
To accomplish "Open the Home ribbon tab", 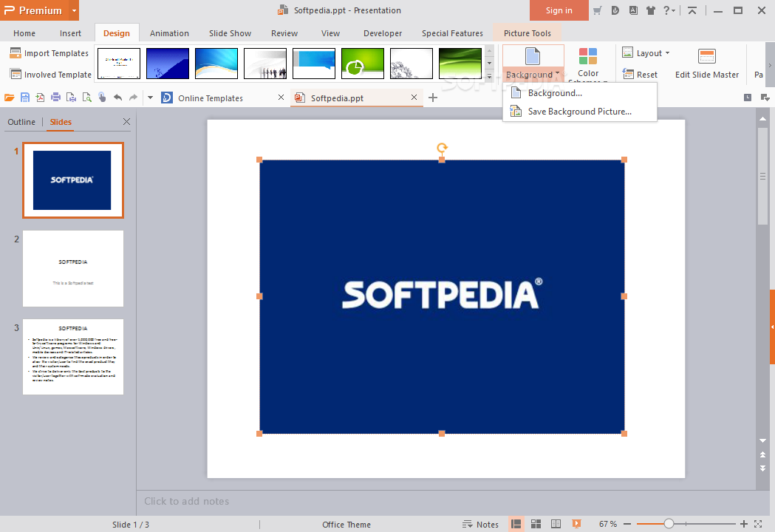I will pyautogui.click(x=24, y=33).
